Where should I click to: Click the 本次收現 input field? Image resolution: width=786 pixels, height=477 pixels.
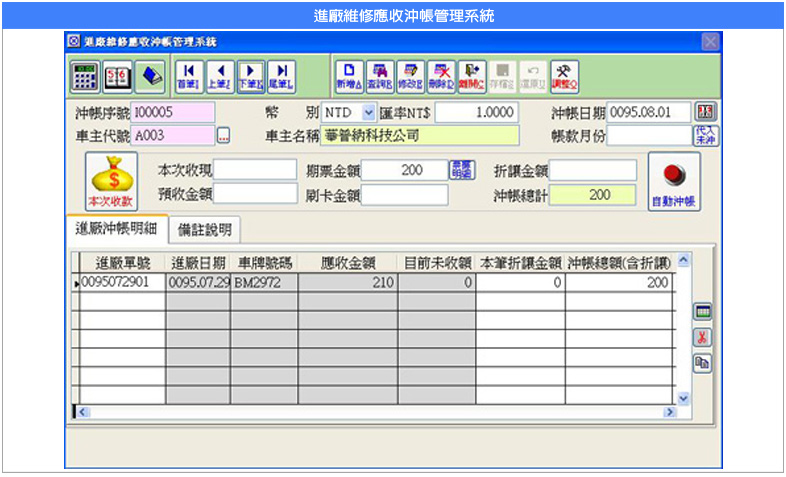tap(255, 170)
